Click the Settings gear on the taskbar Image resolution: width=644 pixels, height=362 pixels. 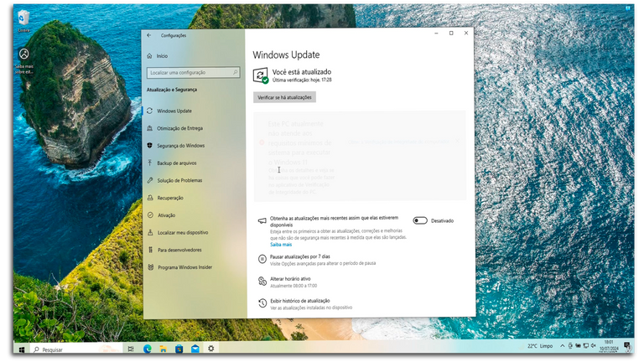pyautogui.click(x=211, y=349)
